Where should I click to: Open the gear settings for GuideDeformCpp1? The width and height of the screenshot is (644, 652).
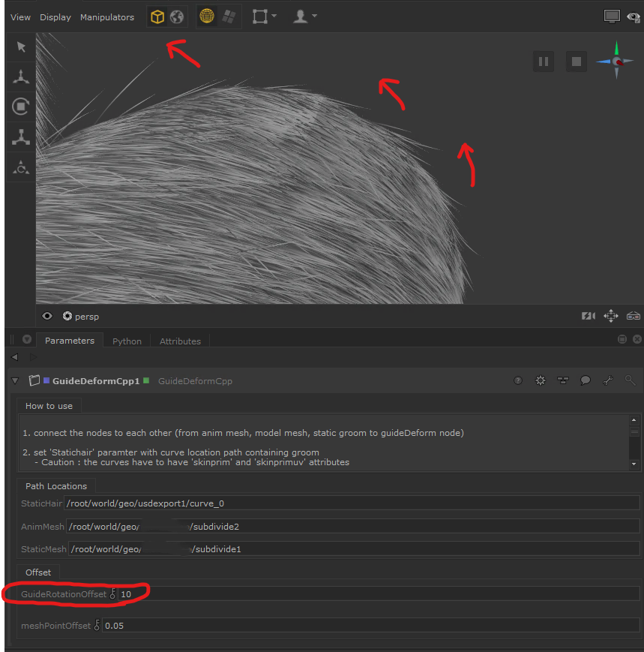point(541,381)
